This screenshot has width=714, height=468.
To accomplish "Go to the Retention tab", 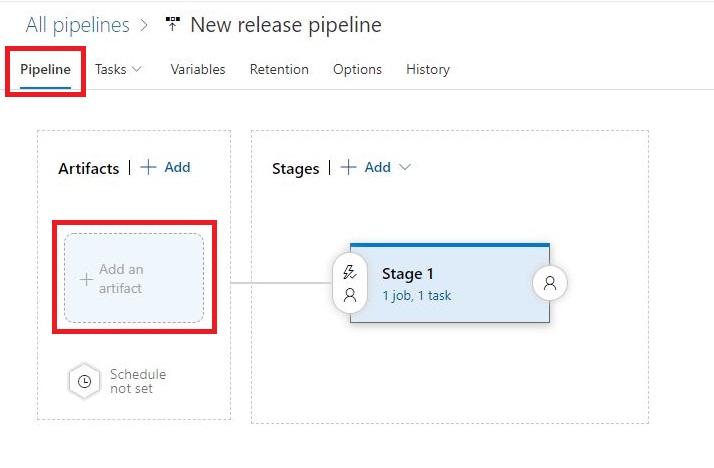I will pyautogui.click(x=279, y=69).
